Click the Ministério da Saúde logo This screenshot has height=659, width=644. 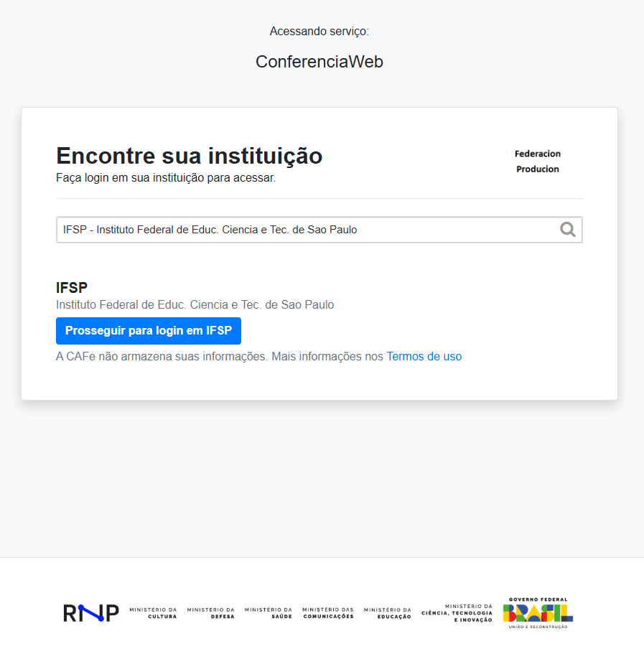268,612
